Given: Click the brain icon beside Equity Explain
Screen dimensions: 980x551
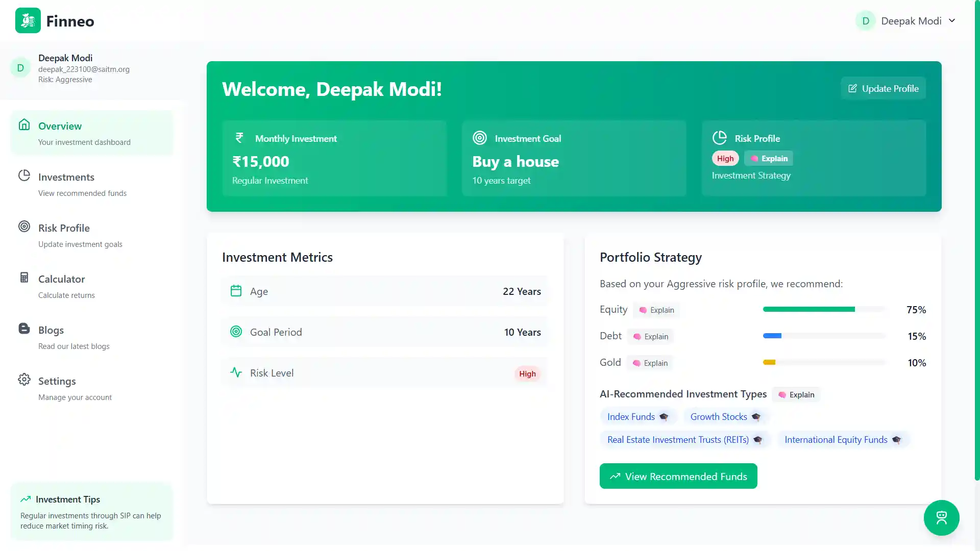Looking at the screenshot, I should (x=643, y=310).
